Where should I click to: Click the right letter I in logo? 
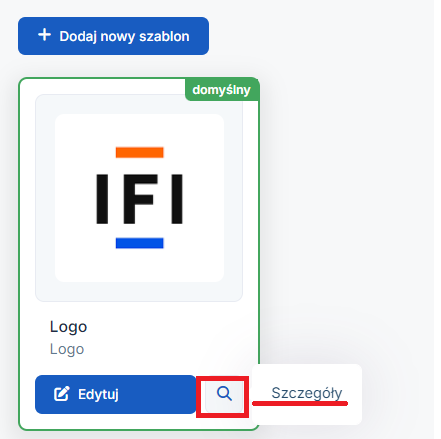177,199
